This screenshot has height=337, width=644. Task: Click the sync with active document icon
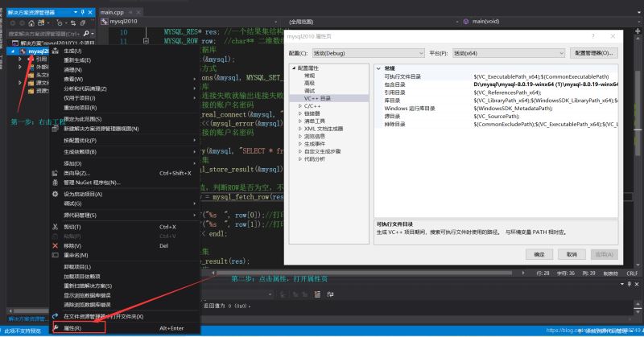point(73,23)
